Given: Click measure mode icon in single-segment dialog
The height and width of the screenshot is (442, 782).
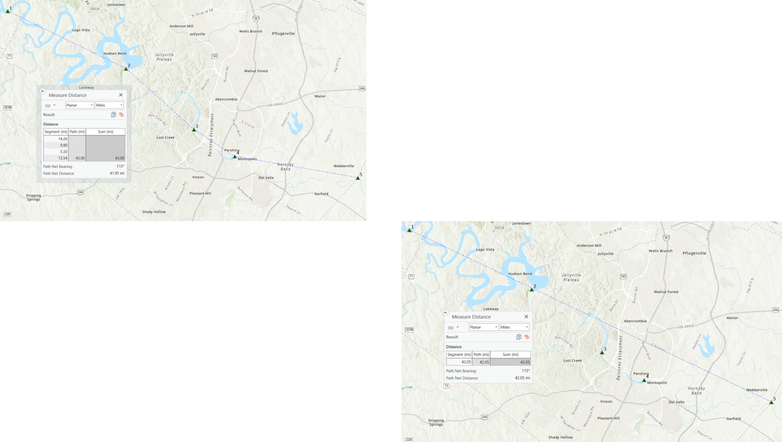Looking at the screenshot, I should [451, 327].
